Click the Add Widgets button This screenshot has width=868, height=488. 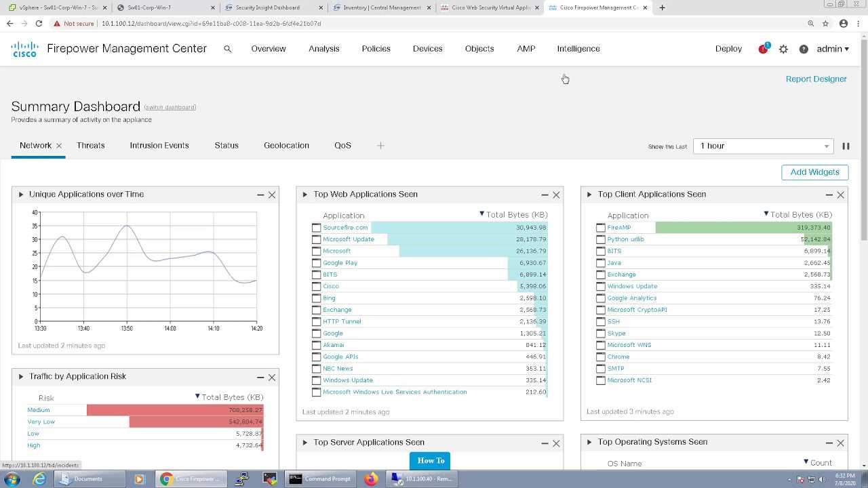point(814,172)
